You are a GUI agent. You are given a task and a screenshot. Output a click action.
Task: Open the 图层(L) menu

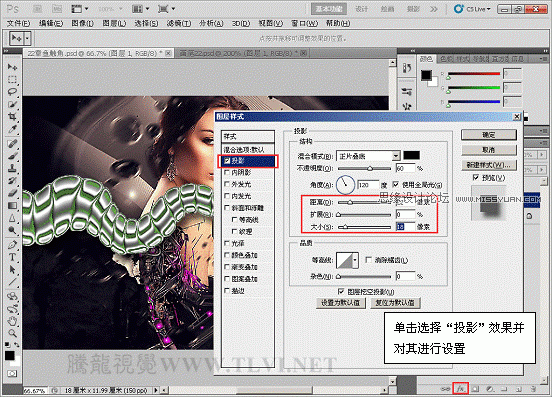[x=114, y=23]
